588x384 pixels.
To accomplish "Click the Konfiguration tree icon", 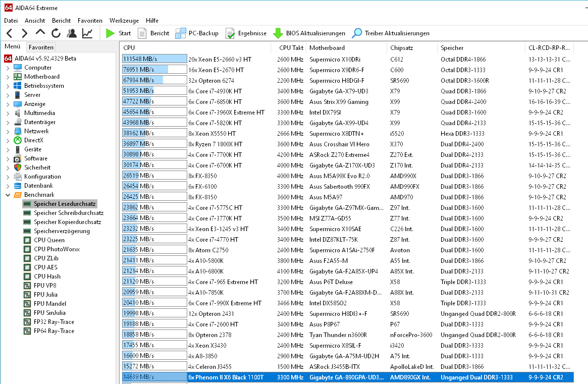I will pos(18,177).
